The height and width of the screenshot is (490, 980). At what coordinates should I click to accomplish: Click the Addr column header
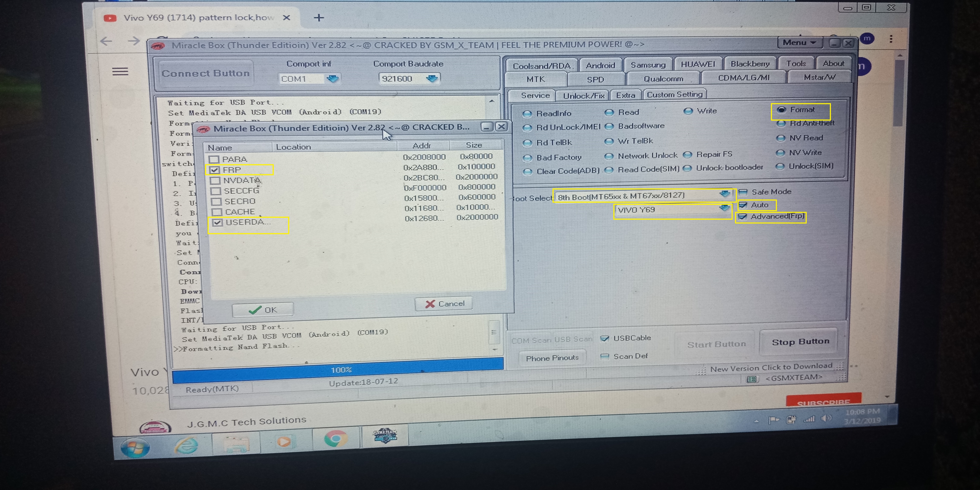(422, 146)
